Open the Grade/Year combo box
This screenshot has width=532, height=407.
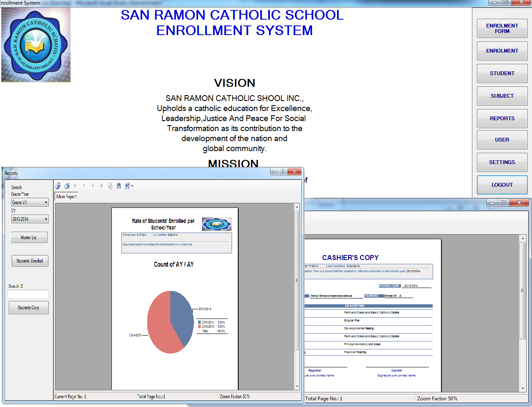[x=30, y=202]
